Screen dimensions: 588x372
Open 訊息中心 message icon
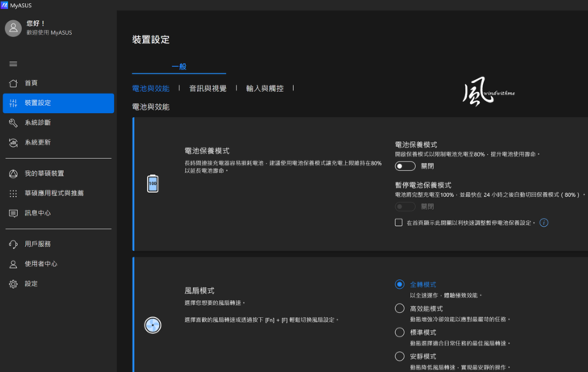coord(13,214)
